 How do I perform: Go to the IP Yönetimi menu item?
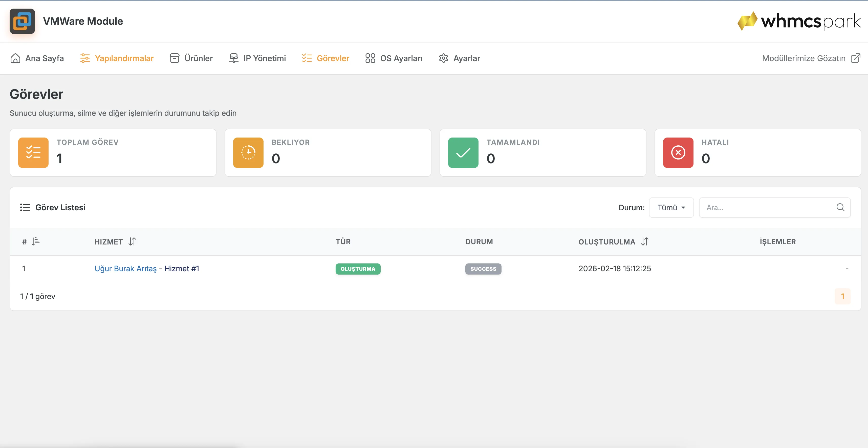point(257,58)
